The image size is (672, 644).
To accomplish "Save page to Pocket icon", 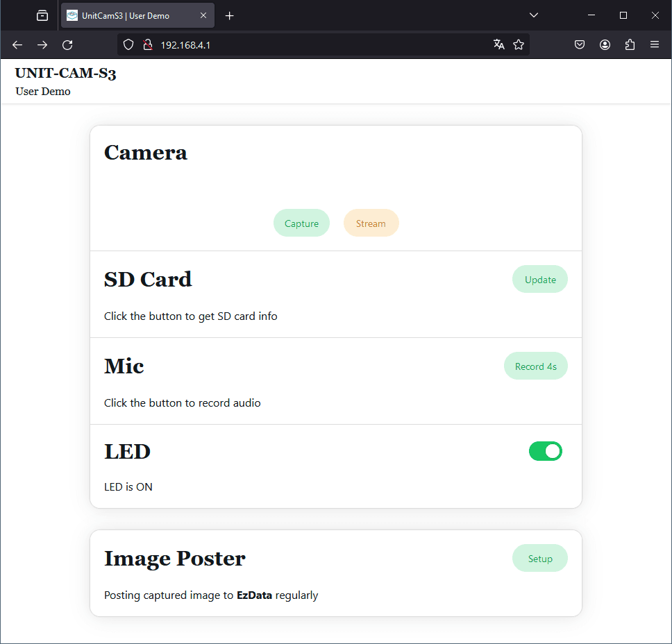I will pyautogui.click(x=580, y=45).
